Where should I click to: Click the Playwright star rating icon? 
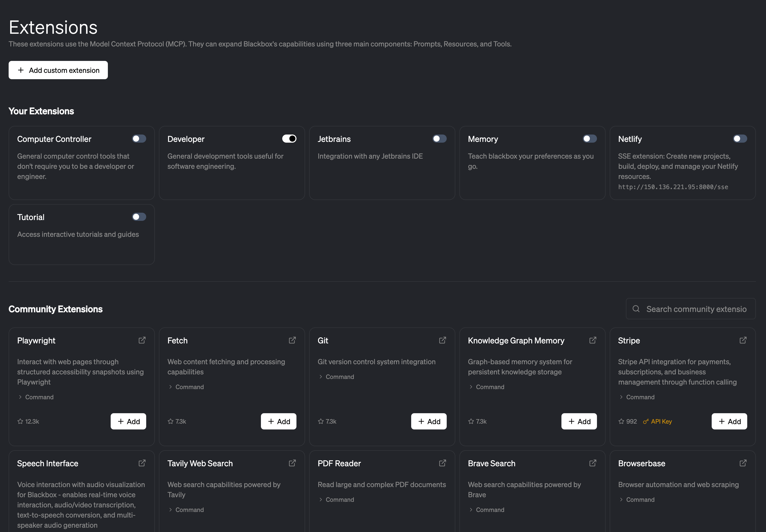[20, 421]
